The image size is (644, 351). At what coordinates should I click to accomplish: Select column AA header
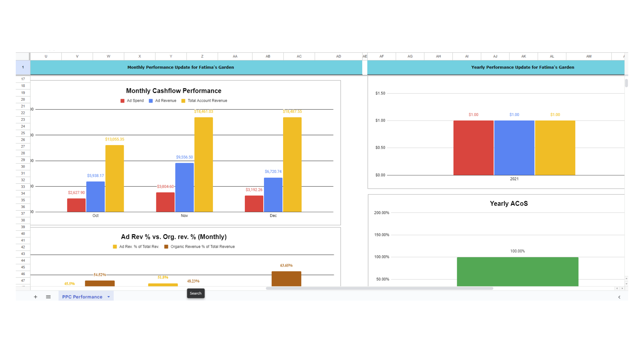235,56
